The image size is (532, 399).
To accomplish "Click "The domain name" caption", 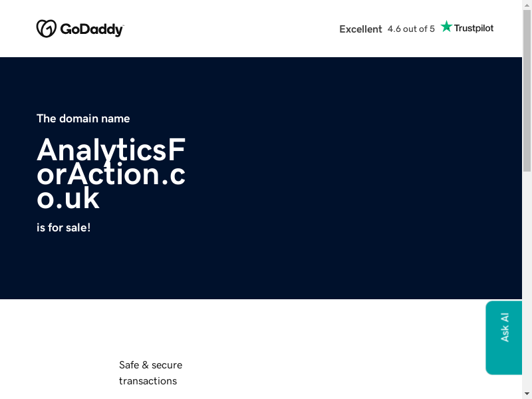I will tap(83, 118).
